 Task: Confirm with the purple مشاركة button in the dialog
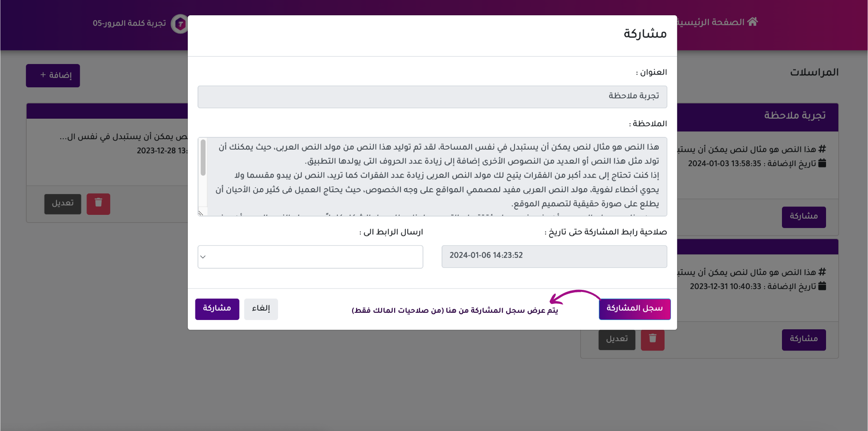coord(217,309)
